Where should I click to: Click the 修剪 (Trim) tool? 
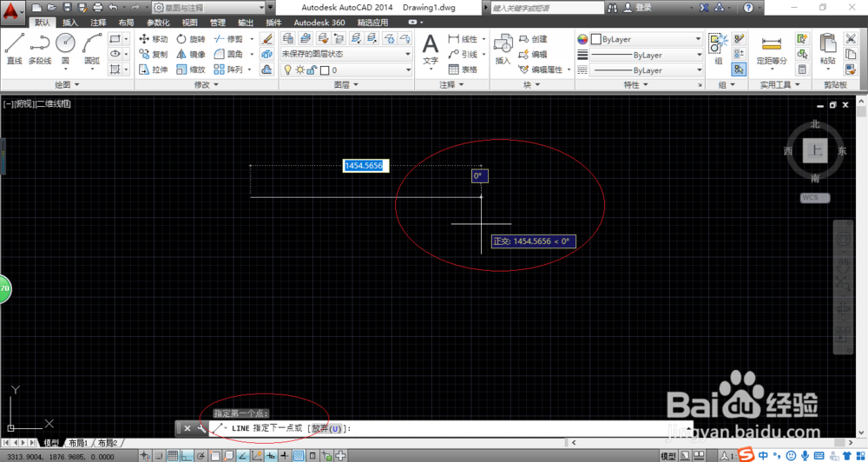228,39
